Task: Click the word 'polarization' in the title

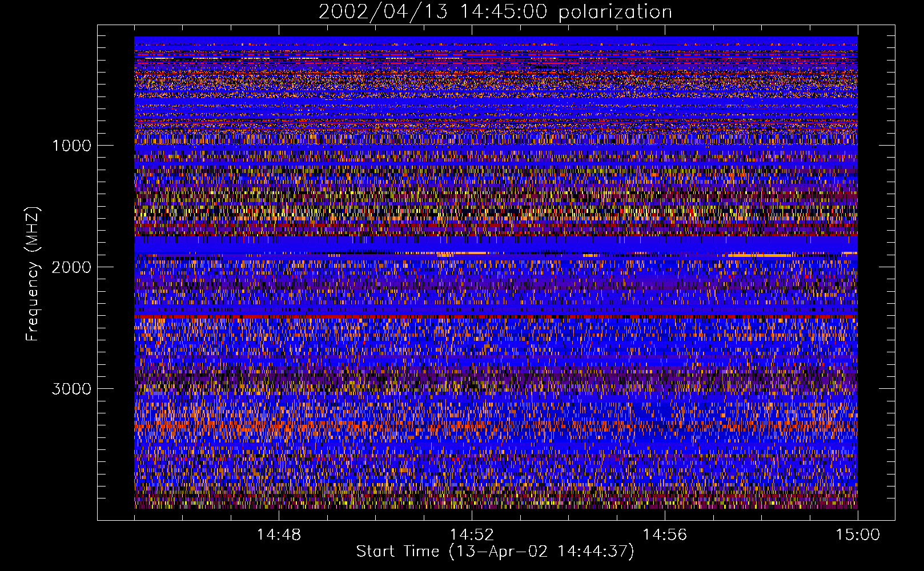Action: [x=615, y=12]
